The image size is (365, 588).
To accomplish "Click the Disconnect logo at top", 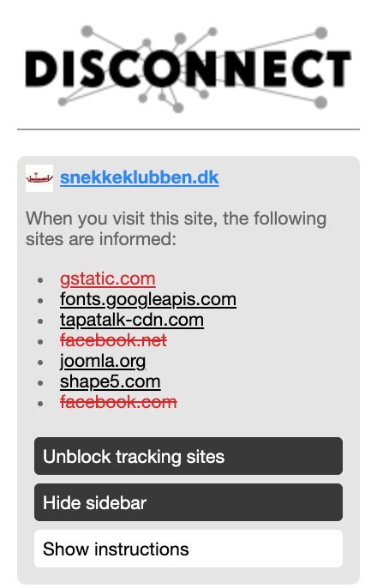I will tap(188, 69).
